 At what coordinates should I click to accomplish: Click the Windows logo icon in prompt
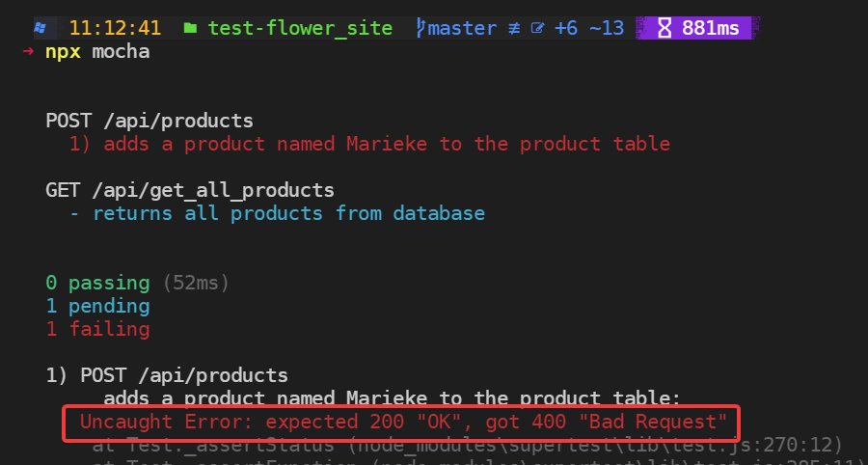click(x=40, y=28)
